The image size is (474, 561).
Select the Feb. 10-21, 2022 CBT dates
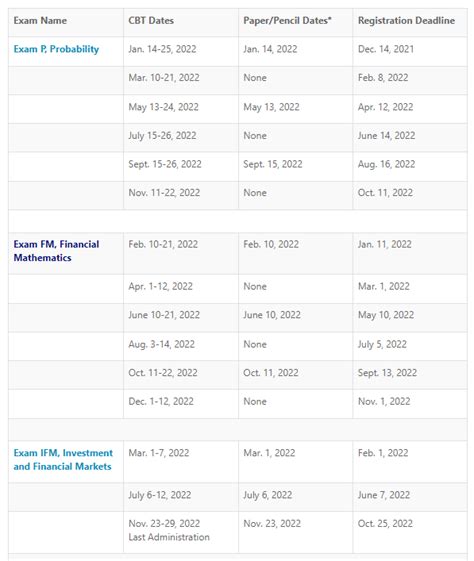click(x=163, y=244)
